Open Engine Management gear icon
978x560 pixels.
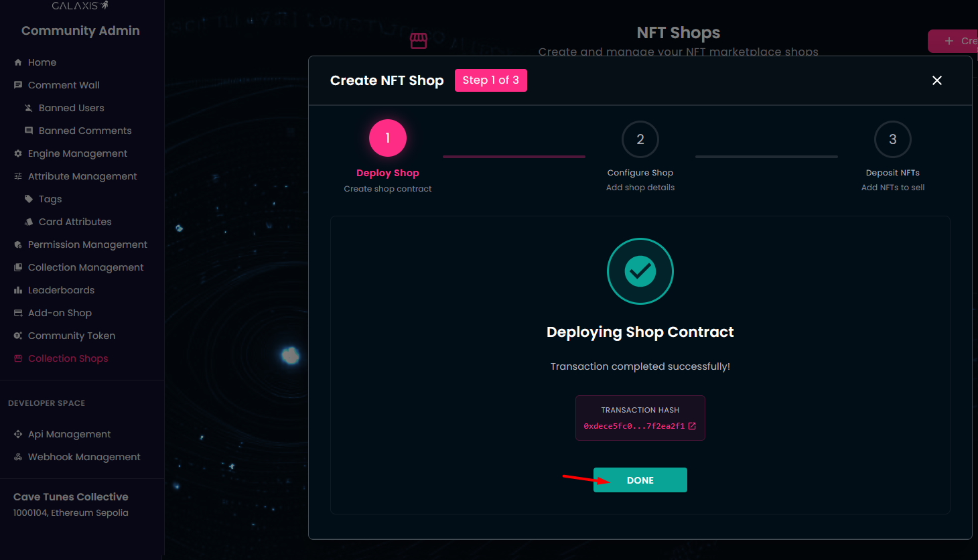pyautogui.click(x=18, y=153)
